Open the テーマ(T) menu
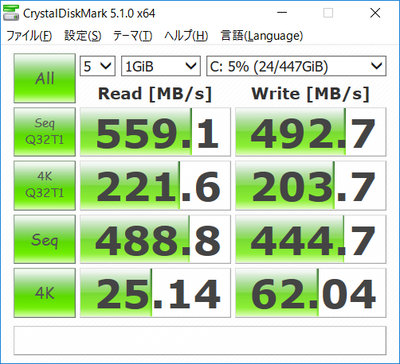The height and width of the screenshot is (364, 400). (132, 36)
